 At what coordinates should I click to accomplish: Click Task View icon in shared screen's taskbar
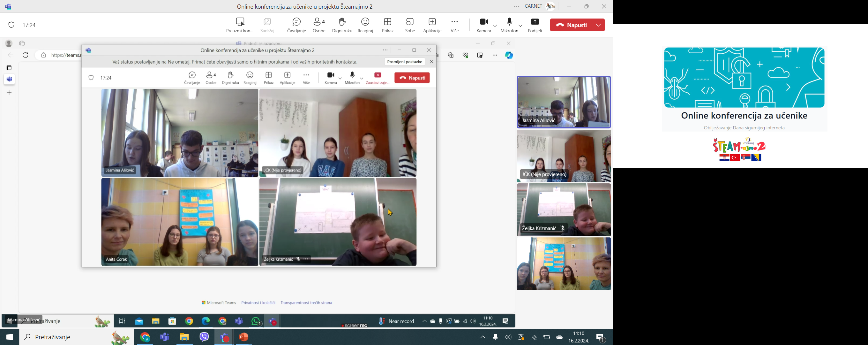(x=122, y=321)
